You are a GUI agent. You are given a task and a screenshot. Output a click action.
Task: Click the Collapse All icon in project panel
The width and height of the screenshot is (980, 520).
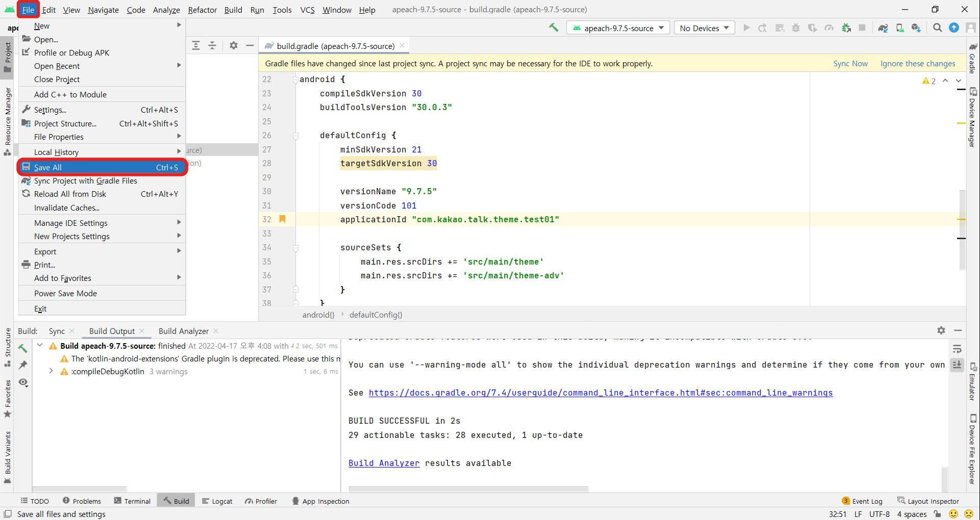point(212,45)
